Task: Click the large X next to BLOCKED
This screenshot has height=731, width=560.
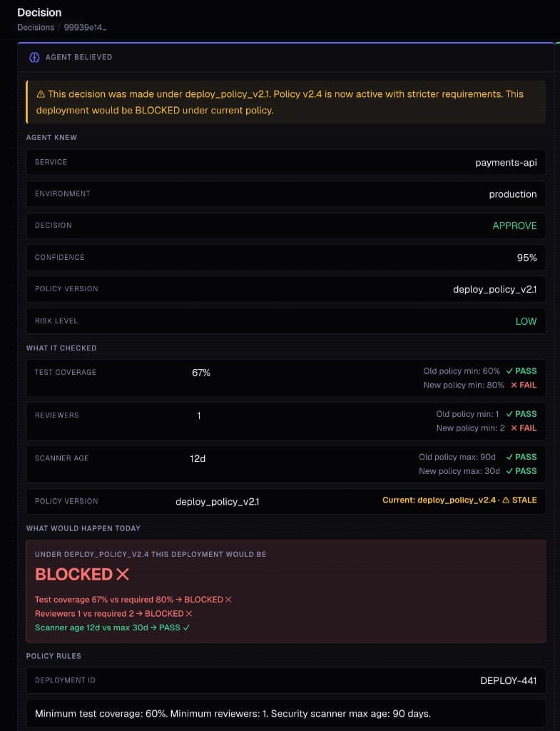Action: (x=123, y=575)
